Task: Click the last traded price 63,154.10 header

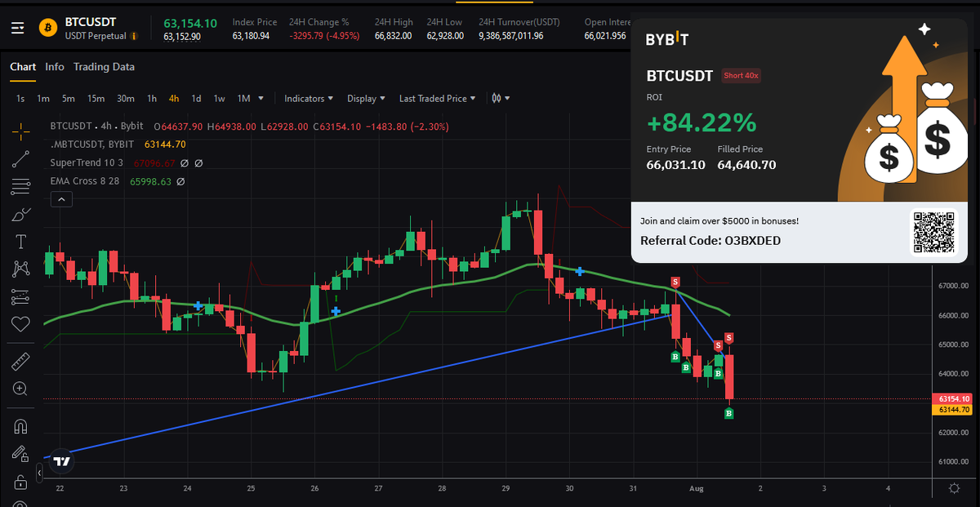Action: coord(190,23)
